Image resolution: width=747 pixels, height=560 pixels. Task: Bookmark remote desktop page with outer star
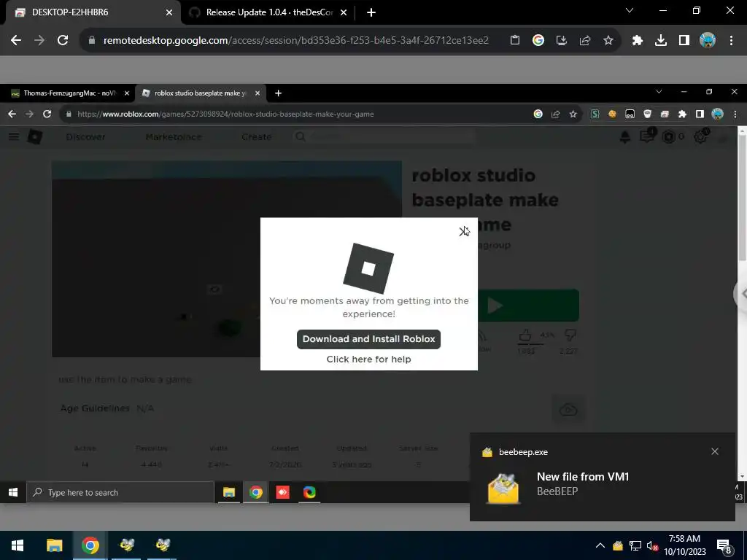(x=608, y=41)
